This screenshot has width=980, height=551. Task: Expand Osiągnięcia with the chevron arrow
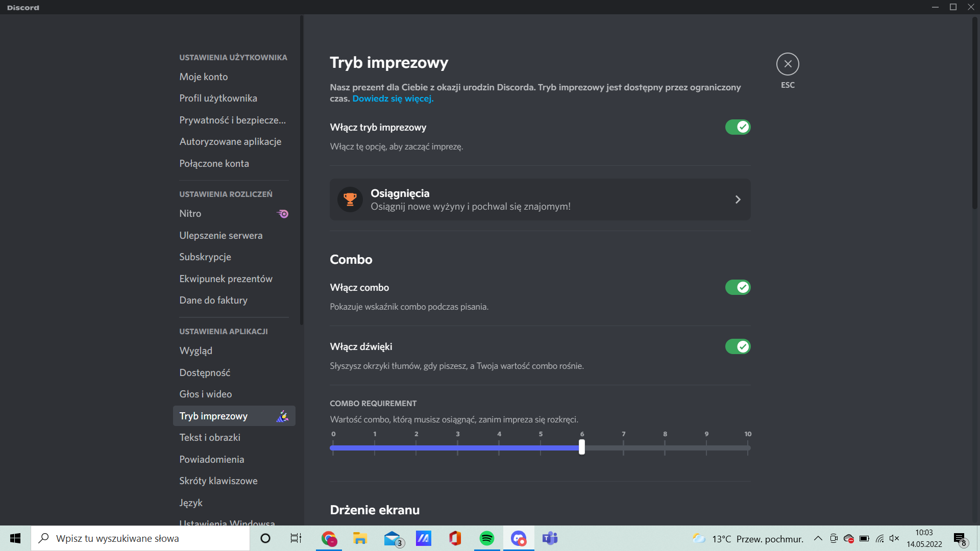click(738, 199)
